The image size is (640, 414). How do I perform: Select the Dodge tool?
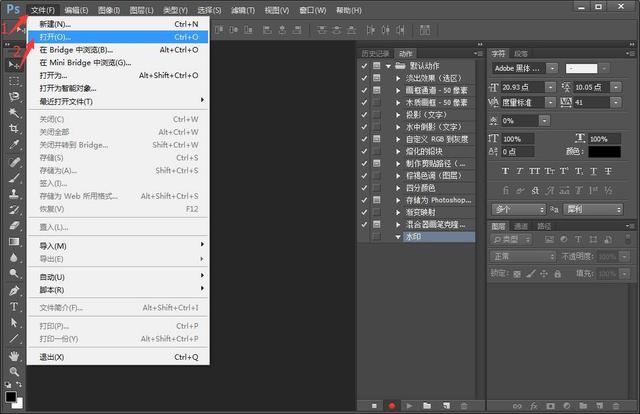(x=13, y=274)
